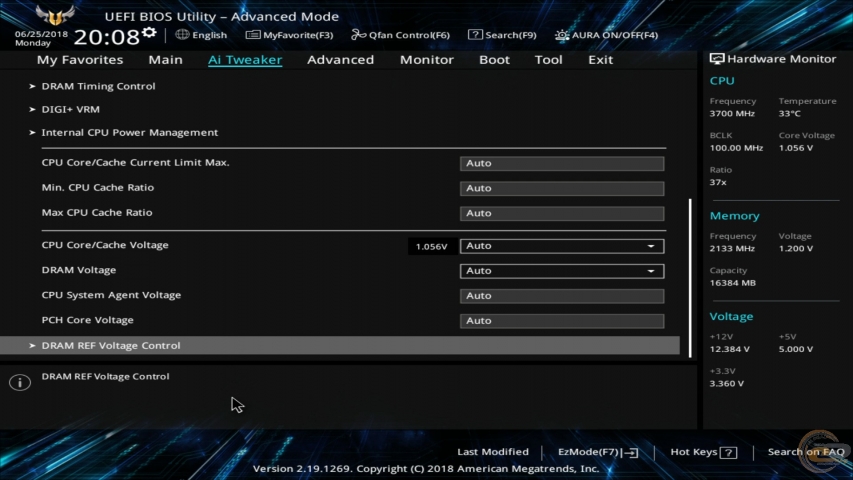Click CPU Core/Cache Current Limit Max. field
The width and height of the screenshot is (853, 480).
[x=562, y=163]
